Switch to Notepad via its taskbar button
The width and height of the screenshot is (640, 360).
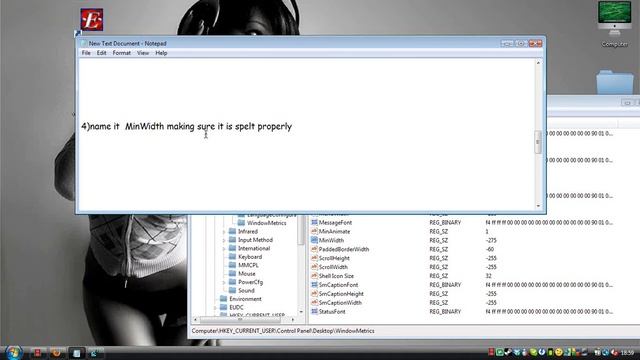coord(76,353)
